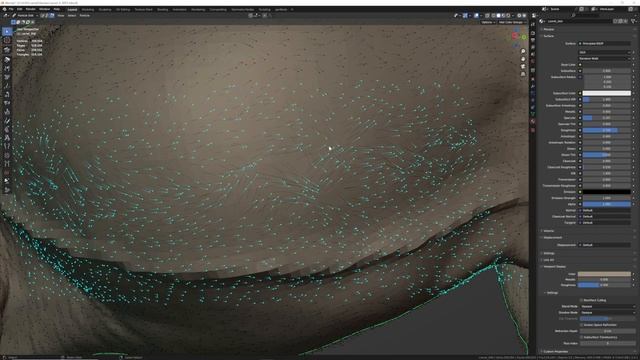Click the zoom viewport navigation icon
Image resolution: width=640 pixels, height=360 pixels.
[x=523, y=51]
